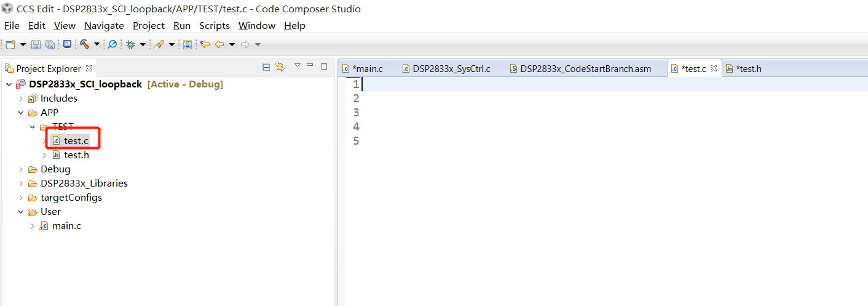Expand main.c node in tree

tap(32, 226)
